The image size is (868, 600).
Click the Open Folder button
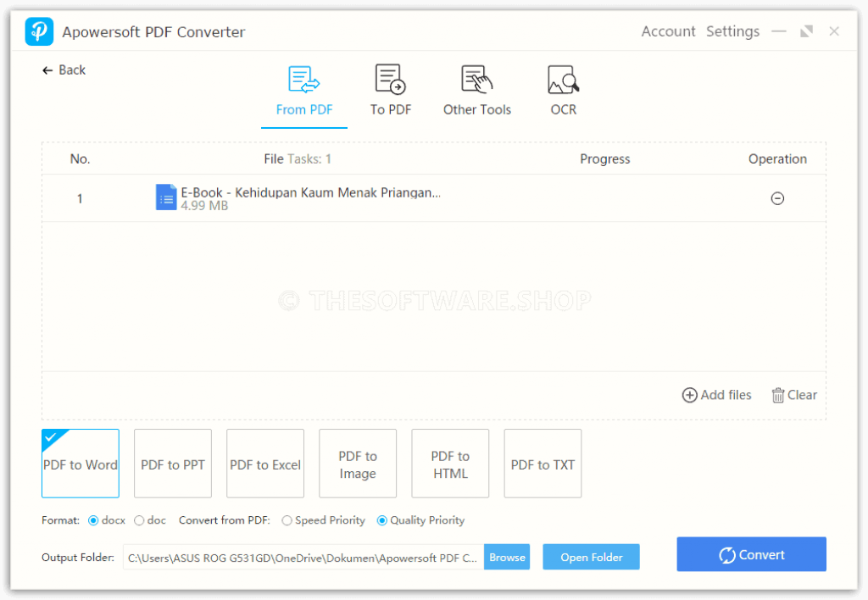(x=591, y=558)
